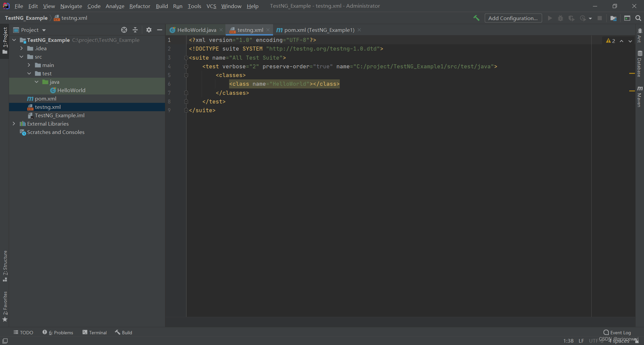Go to previous highlighted problem arrow
This screenshot has width=644, height=345.
622,41
